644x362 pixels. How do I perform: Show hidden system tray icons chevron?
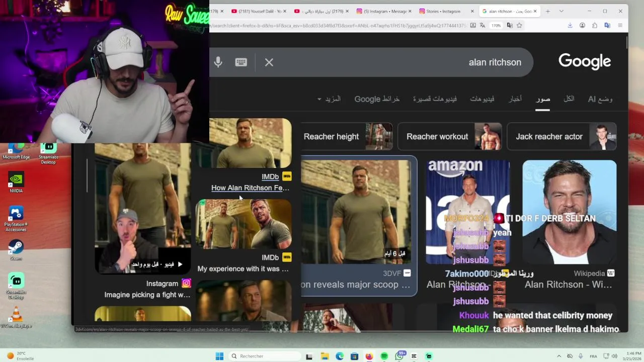pyautogui.click(x=559, y=356)
